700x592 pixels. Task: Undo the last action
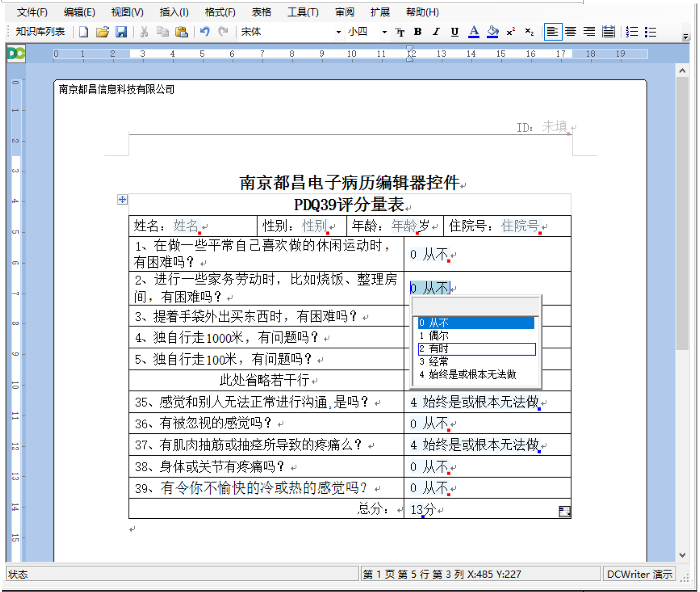tap(205, 32)
